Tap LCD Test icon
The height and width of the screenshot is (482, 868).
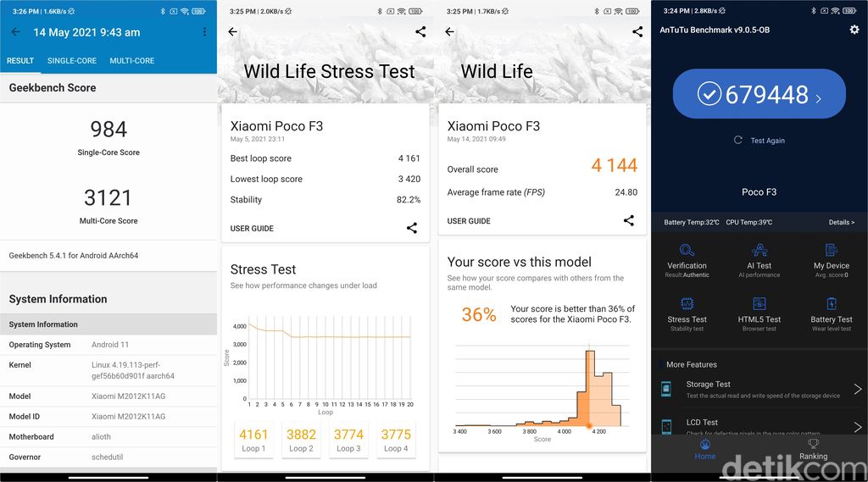tap(666, 427)
